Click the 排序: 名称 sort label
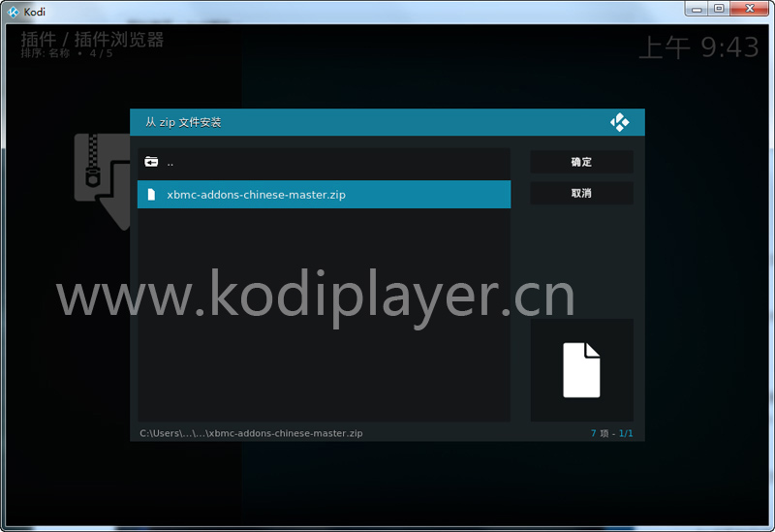The height and width of the screenshot is (532, 775). (46, 53)
